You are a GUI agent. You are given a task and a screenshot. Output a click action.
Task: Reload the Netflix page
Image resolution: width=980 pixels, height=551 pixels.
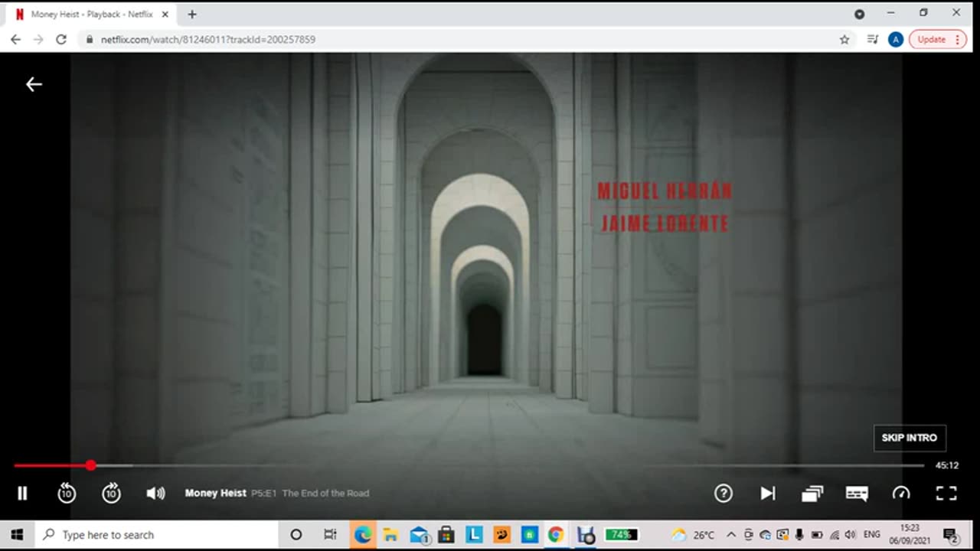(x=61, y=39)
